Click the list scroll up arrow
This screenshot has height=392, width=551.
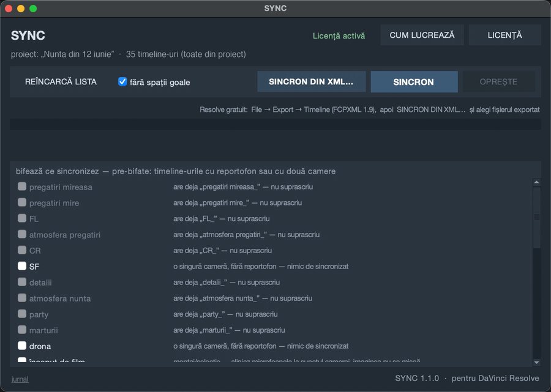coord(536,182)
